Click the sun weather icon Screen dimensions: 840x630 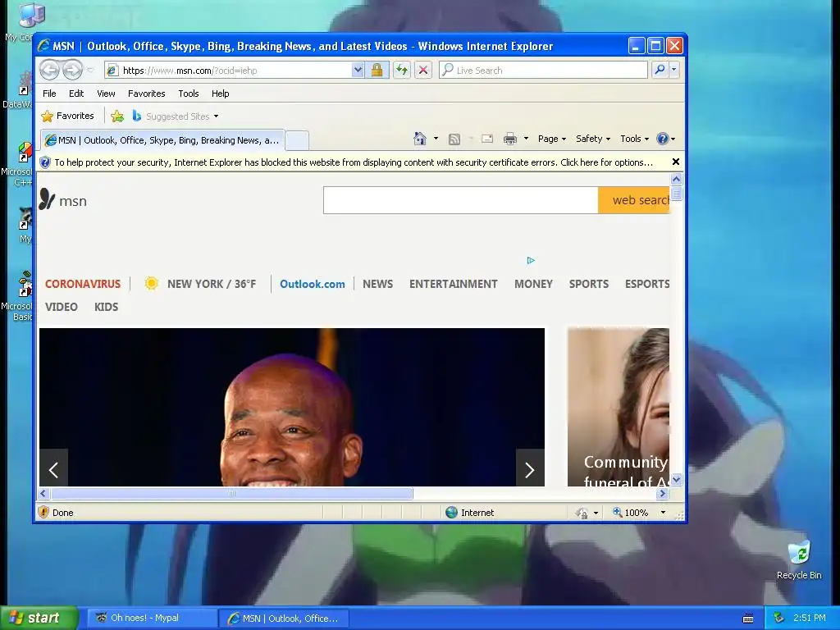point(152,283)
